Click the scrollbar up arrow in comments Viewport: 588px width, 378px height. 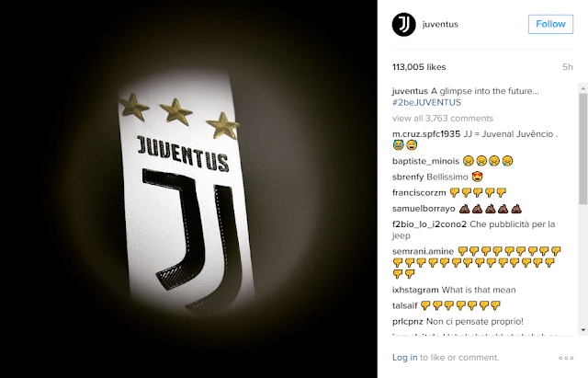[x=582, y=88]
